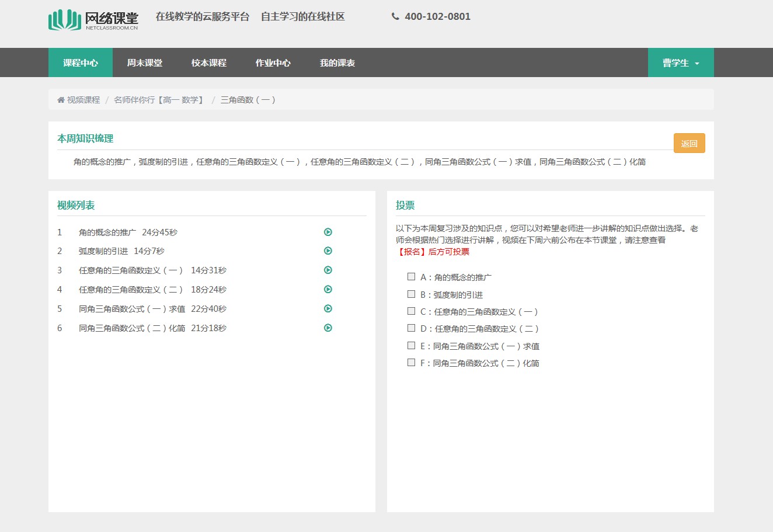
Task: Click the 【报名】 signup link
Action: [411, 252]
